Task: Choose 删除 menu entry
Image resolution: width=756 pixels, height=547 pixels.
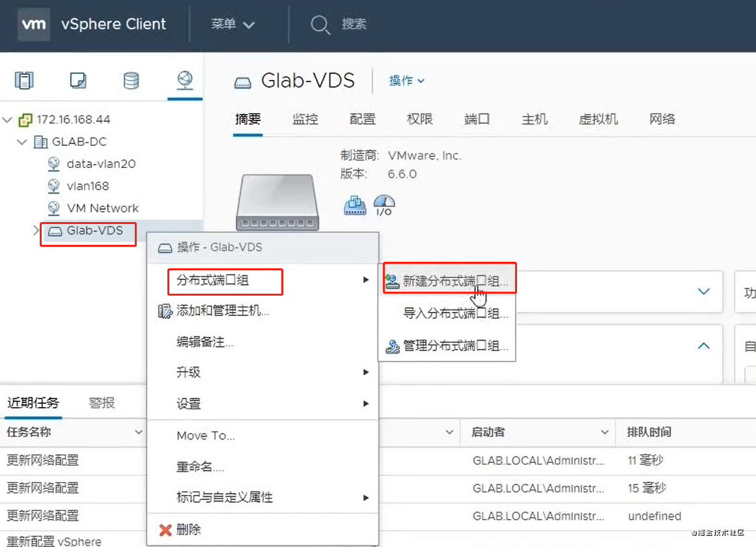Action: 263,530
